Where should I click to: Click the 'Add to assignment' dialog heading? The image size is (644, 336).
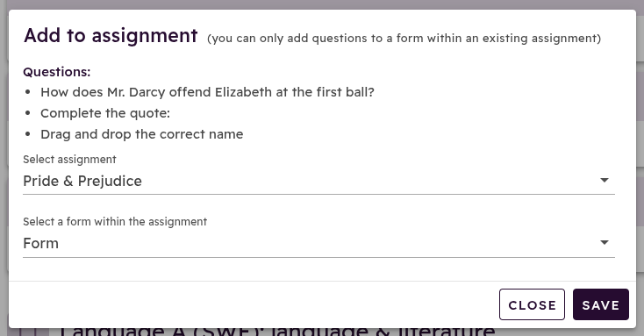point(111,35)
